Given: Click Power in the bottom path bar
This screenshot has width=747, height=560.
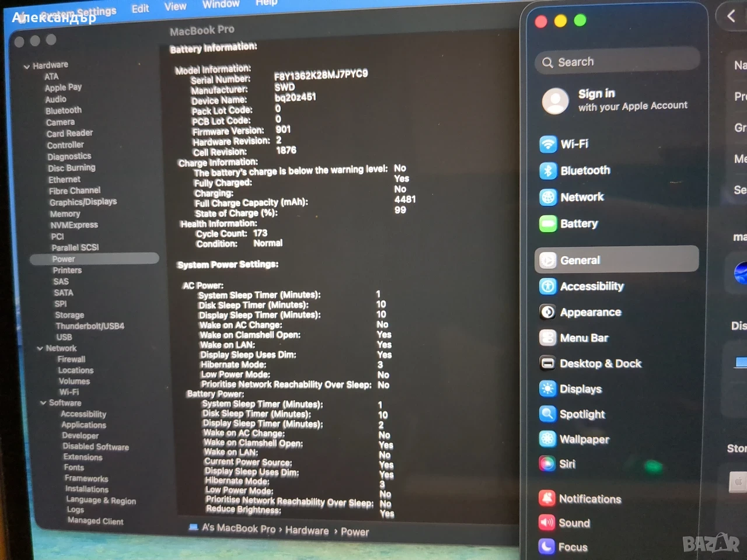Looking at the screenshot, I should 355,532.
